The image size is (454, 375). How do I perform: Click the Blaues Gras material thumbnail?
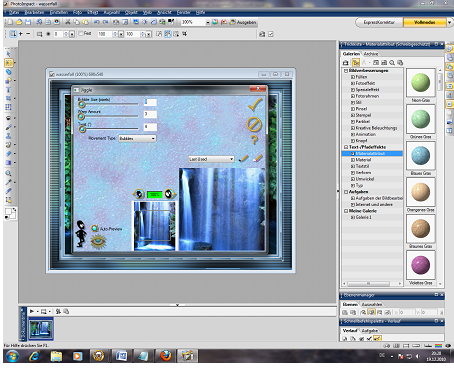(421, 155)
